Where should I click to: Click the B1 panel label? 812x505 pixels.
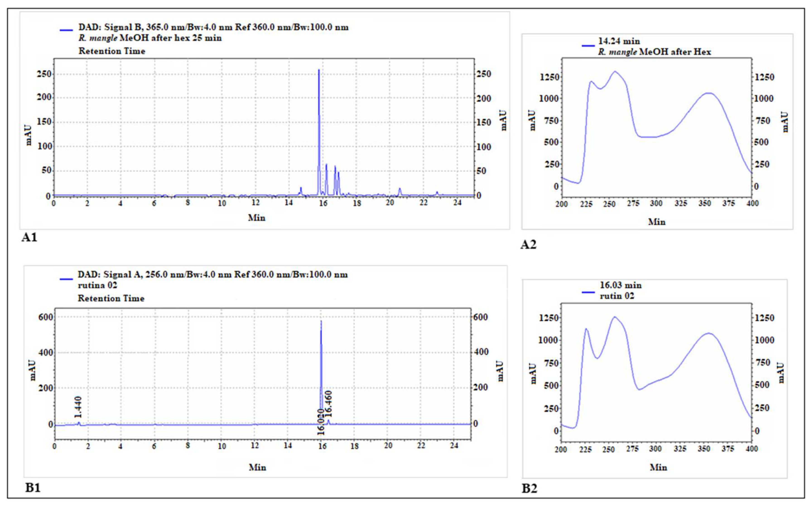[x=33, y=488]
